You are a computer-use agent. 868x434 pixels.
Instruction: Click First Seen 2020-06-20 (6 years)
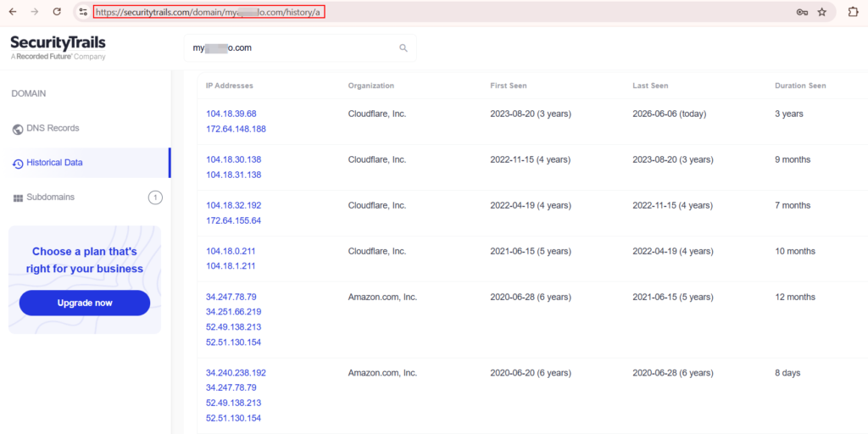pos(531,373)
